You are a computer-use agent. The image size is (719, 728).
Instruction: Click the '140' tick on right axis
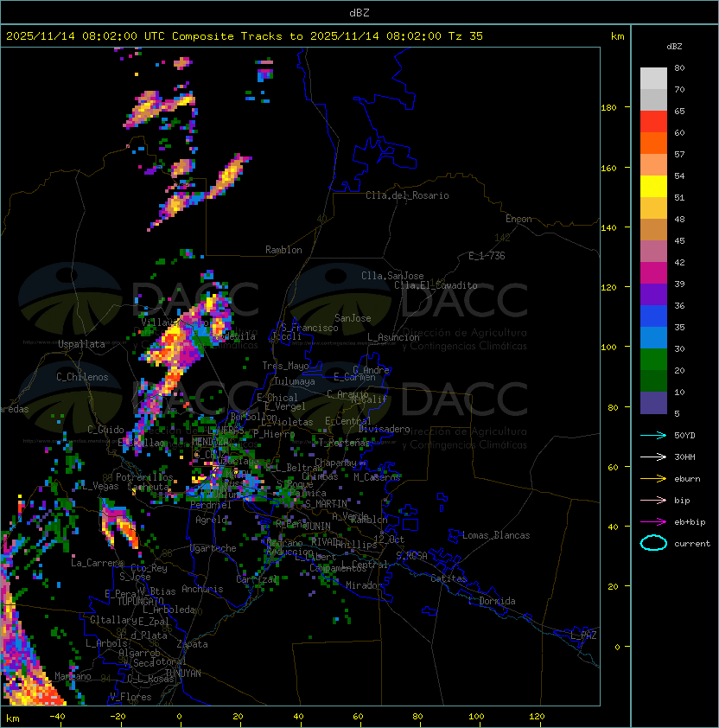click(x=608, y=228)
